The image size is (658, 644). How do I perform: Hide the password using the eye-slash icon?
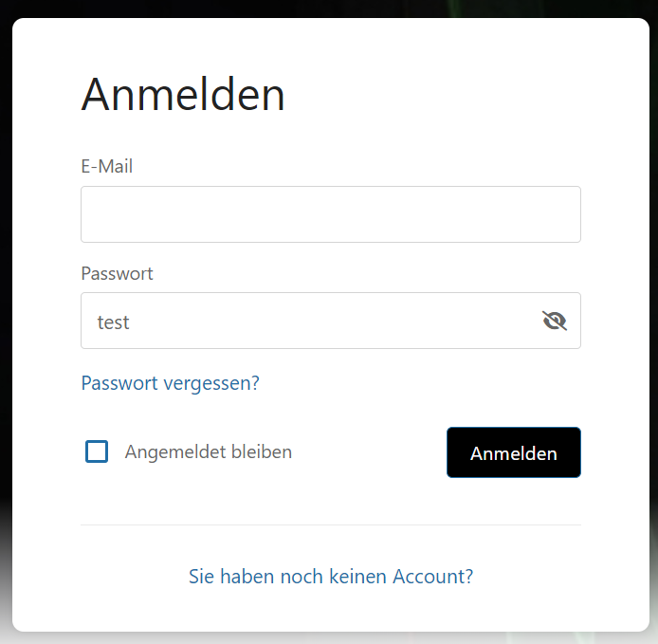pyautogui.click(x=555, y=321)
